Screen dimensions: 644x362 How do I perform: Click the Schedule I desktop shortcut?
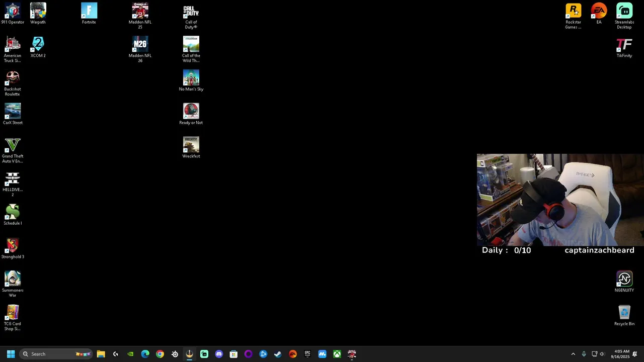point(13,215)
